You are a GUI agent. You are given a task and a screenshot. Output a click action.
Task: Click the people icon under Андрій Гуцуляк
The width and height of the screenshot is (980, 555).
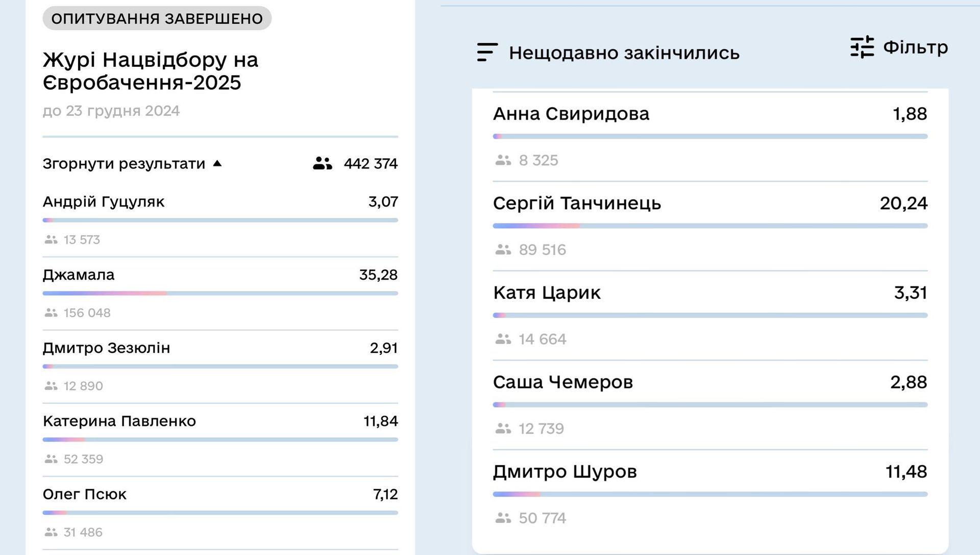pos(50,239)
